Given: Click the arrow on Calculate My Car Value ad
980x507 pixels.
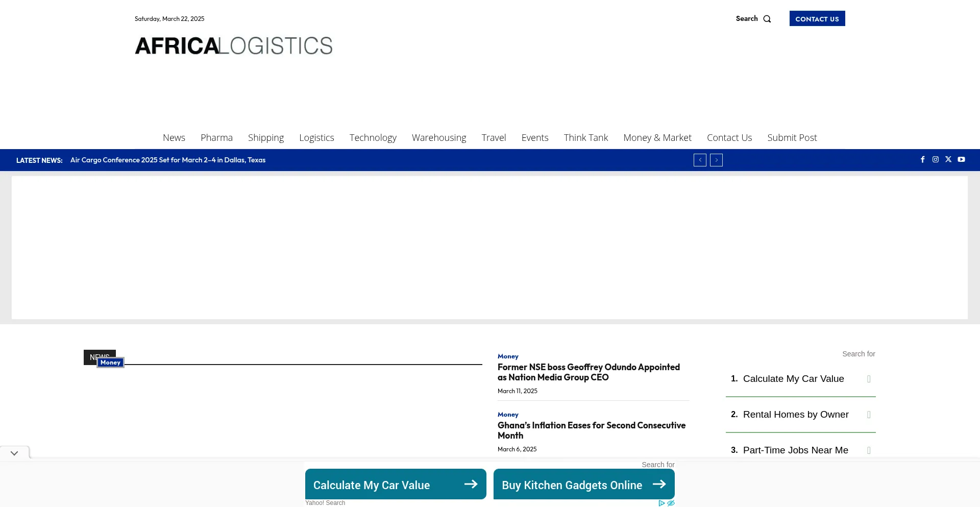Looking at the screenshot, I should pyautogui.click(x=470, y=484).
